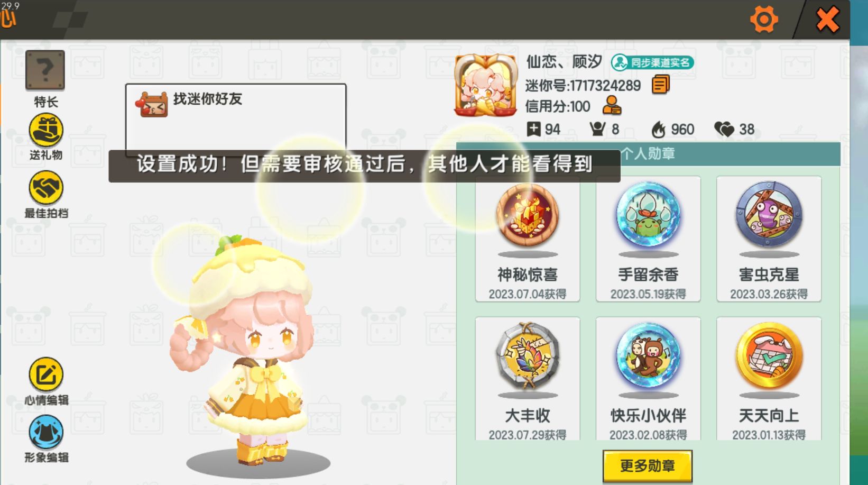This screenshot has width=868, height=485.
Task: Select the 害虫克星 medal
Action: point(769,239)
